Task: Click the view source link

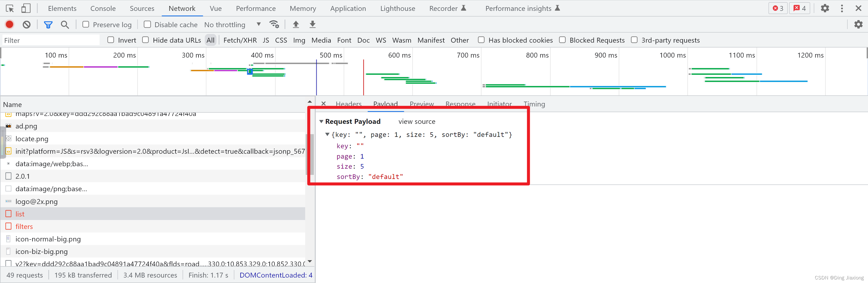Action: click(x=416, y=121)
